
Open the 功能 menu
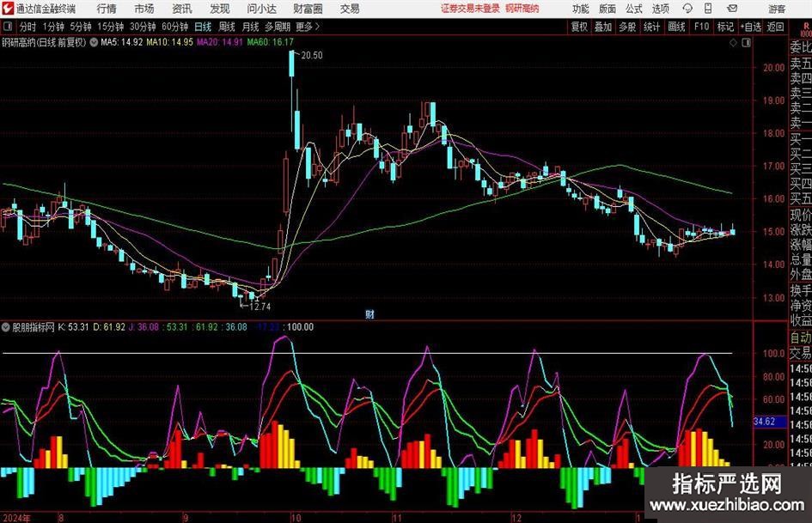581,9
